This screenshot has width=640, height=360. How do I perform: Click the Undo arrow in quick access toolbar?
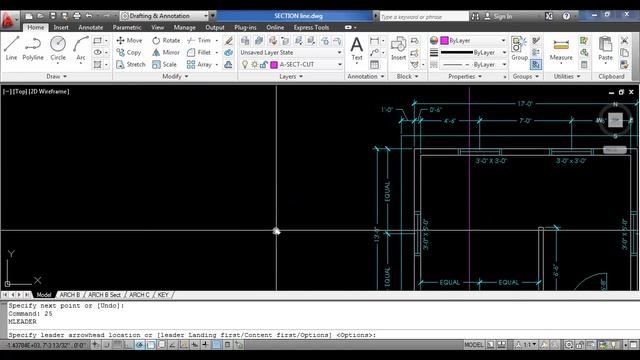(x=89, y=16)
